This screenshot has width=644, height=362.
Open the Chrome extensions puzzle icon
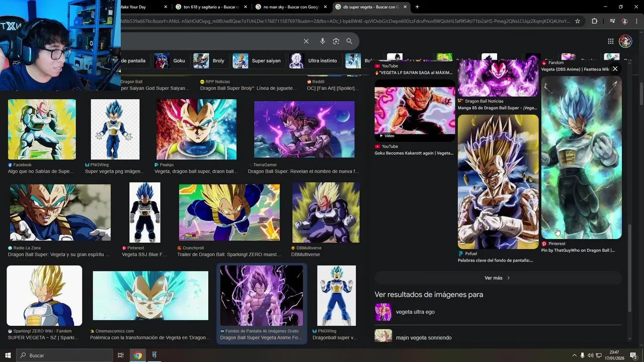pyautogui.click(x=594, y=21)
